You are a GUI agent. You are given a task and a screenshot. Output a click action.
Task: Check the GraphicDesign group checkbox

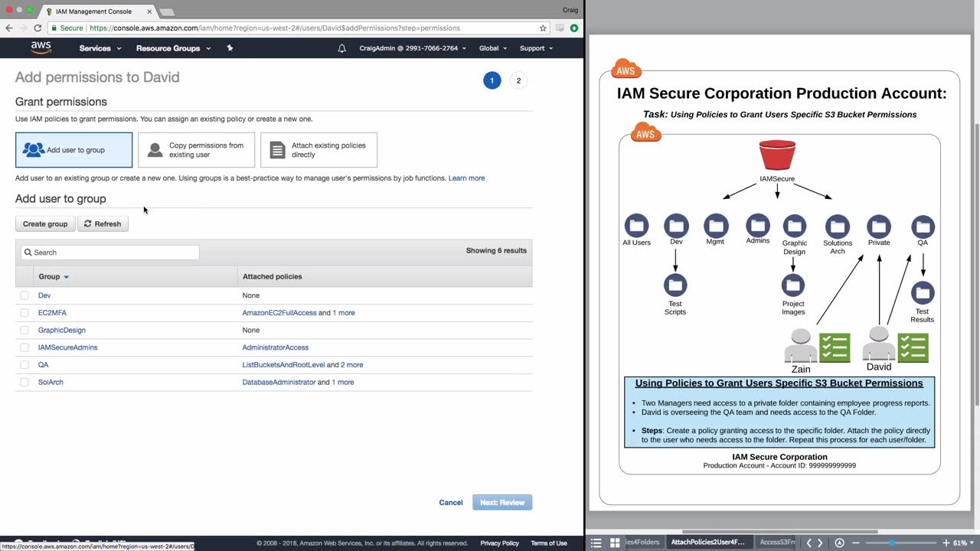[24, 331]
